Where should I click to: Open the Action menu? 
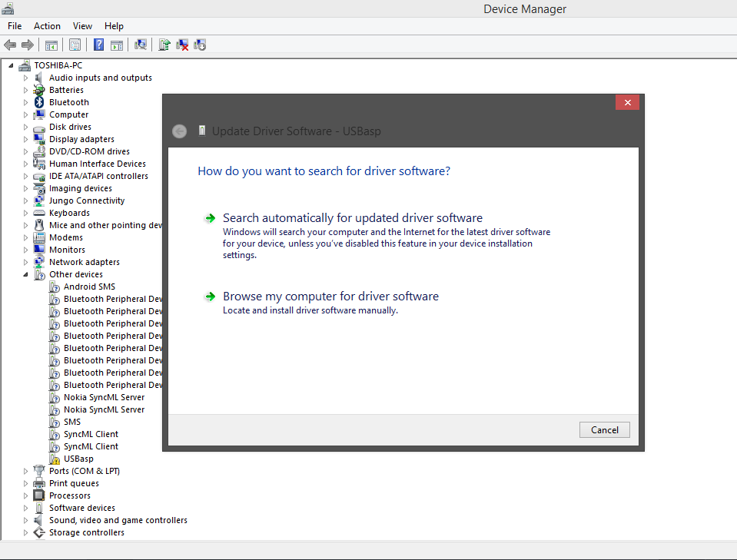click(47, 25)
